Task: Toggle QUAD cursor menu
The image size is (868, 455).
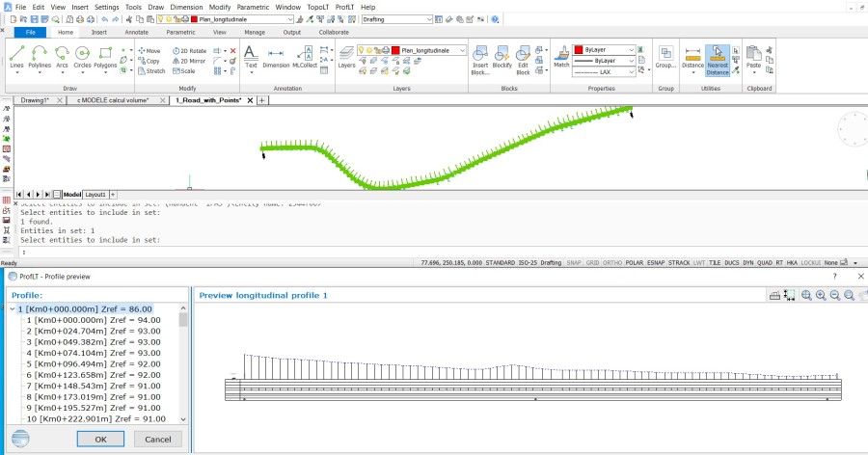Action: pos(765,263)
